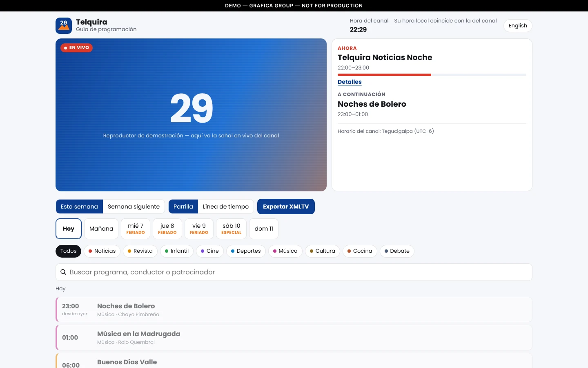Click Noches de Bolero under A continuación
The width and height of the screenshot is (588, 368).
coord(372,104)
